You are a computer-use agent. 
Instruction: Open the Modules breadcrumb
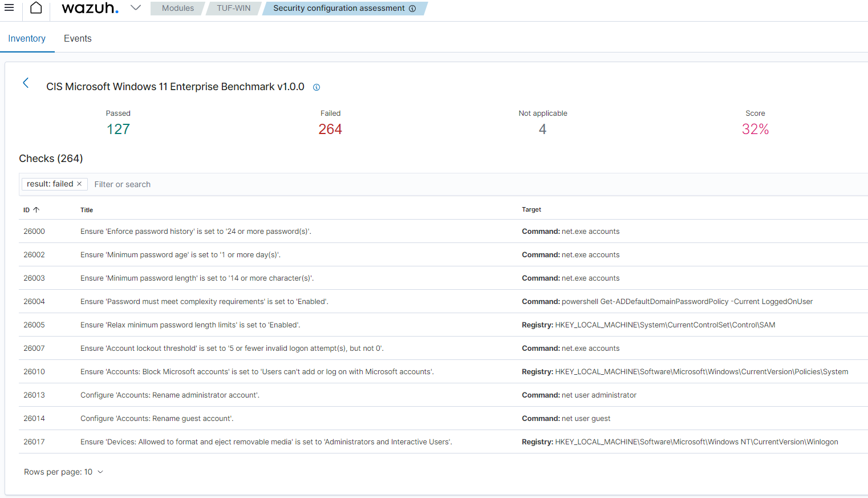click(x=177, y=9)
